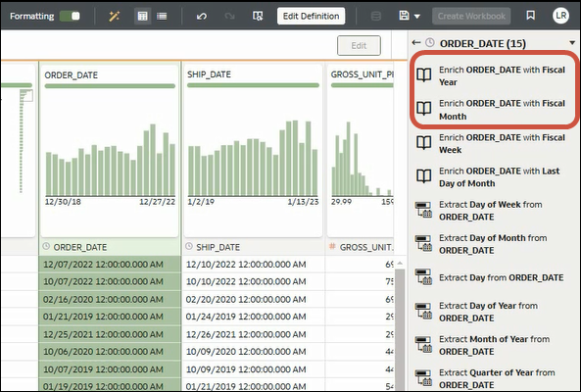
Task: Switch to the list view icon
Action: point(162,16)
